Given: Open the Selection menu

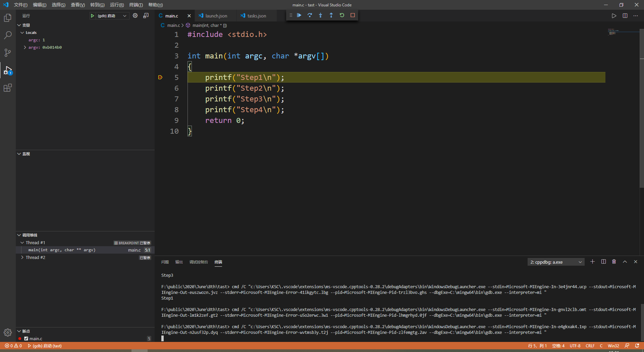Looking at the screenshot, I should point(59,5).
